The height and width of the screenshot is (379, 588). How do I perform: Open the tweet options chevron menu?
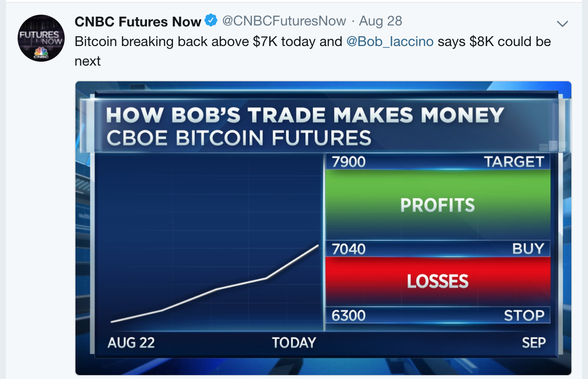point(563,24)
